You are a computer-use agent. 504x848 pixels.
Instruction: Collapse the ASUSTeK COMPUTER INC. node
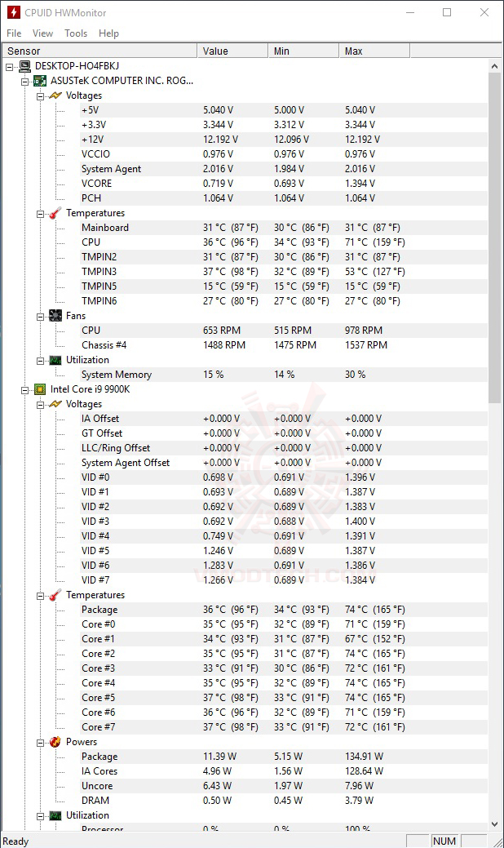pyautogui.click(x=24, y=82)
